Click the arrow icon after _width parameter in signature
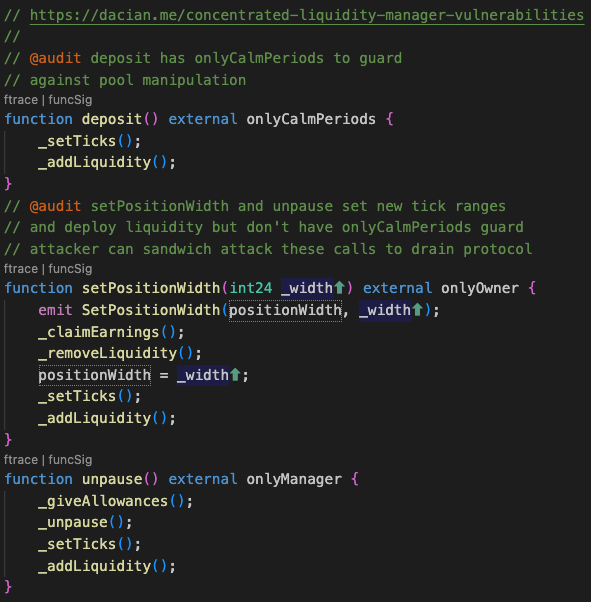Image resolution: width=591 pixels, height=602 pixels. point(339,288)
